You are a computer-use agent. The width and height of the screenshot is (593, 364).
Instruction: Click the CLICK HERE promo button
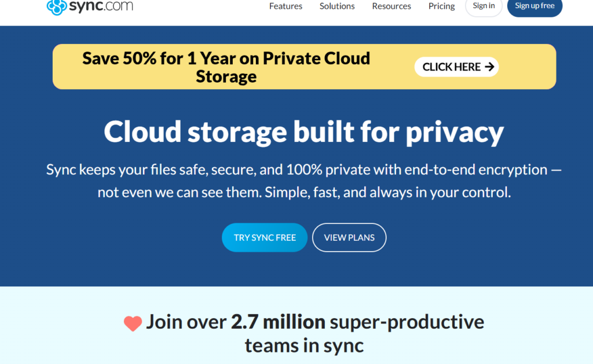tap(456, 67)
